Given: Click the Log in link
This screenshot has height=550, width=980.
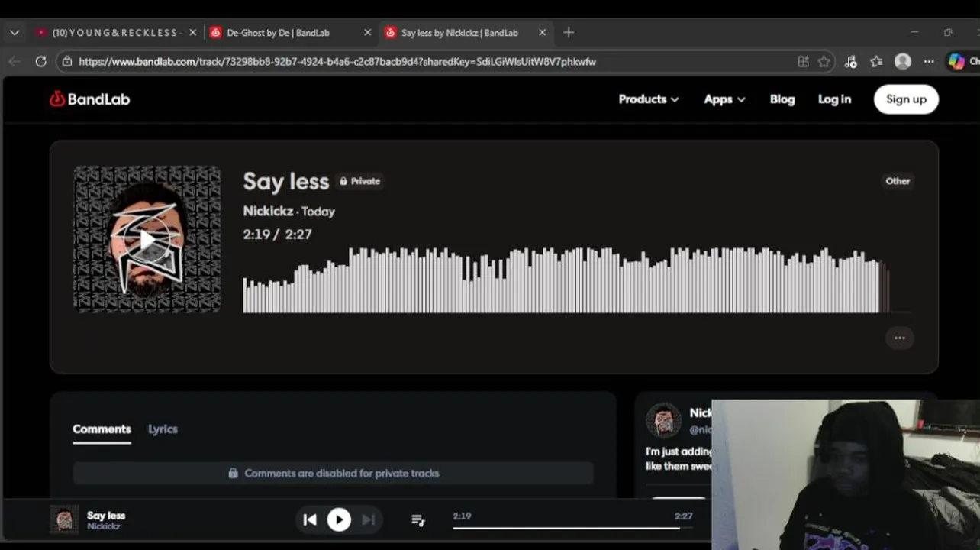Looking at the screenshot, I should click(x=834, y=99).
